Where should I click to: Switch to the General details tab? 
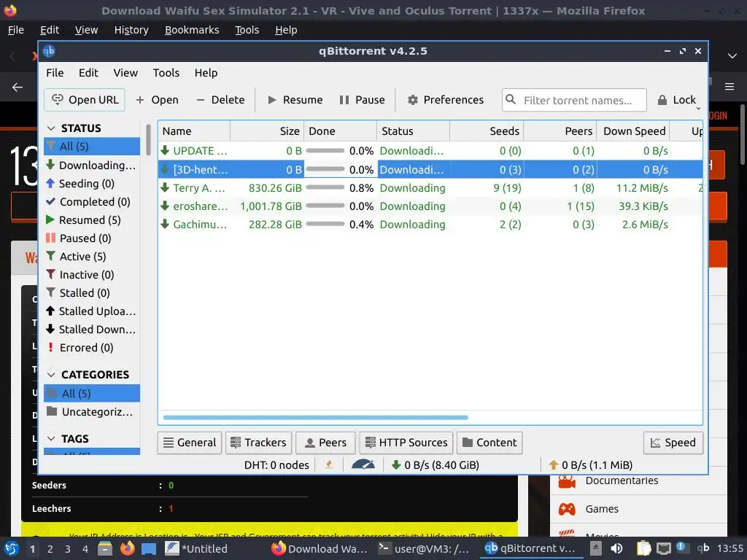(x=190, y=443)
